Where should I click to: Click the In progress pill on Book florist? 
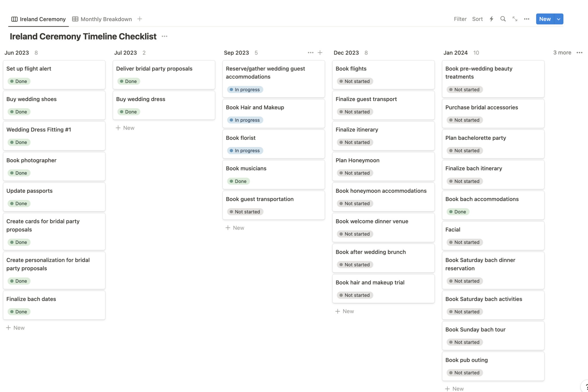point(245,150)
